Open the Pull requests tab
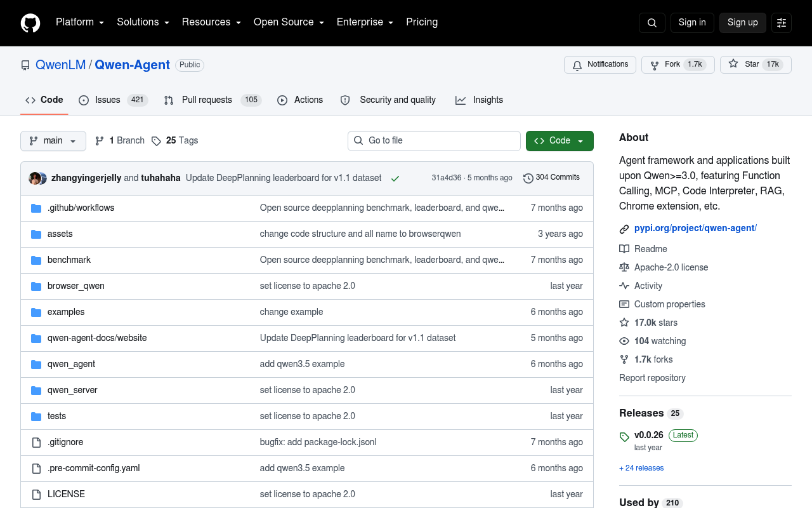Viewport: 812px width, 508px height. pos(213,100)
